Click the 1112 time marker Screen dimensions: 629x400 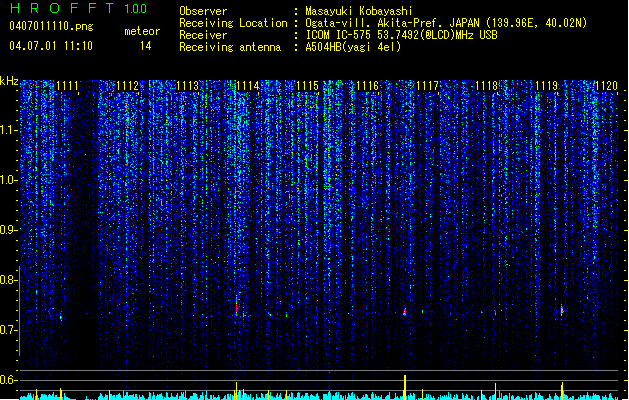(128, 86)
